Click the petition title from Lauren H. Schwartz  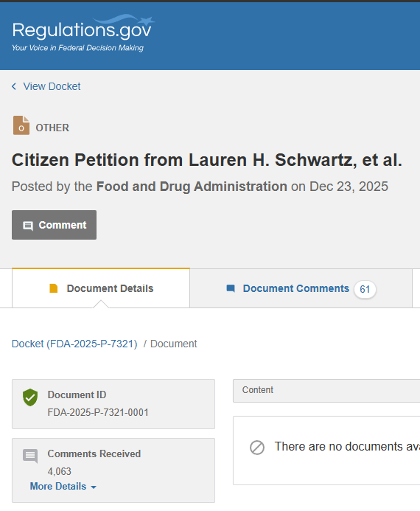click(x=207, y=160)
